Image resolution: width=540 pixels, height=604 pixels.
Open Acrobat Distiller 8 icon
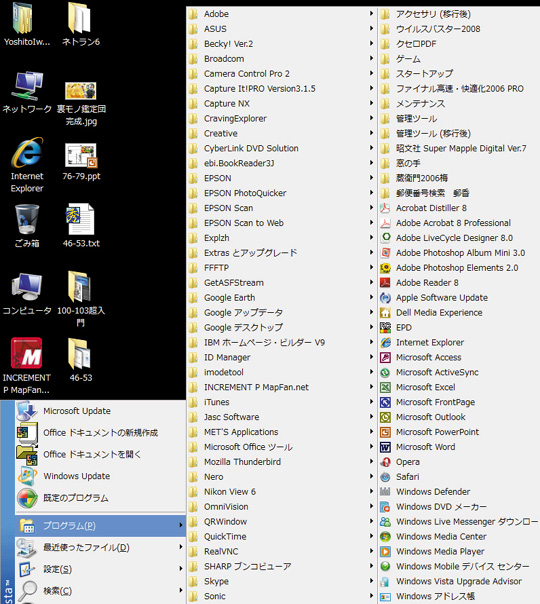point(385,208)
